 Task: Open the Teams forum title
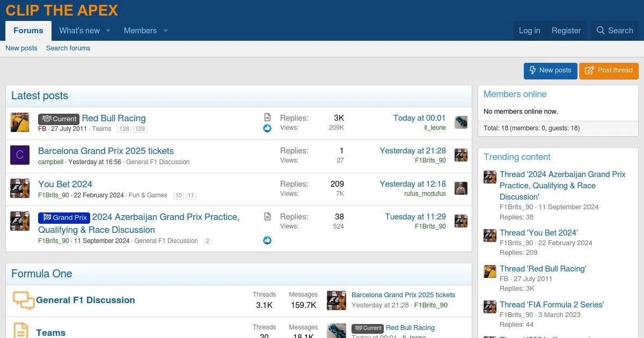[x=50, y=333]
